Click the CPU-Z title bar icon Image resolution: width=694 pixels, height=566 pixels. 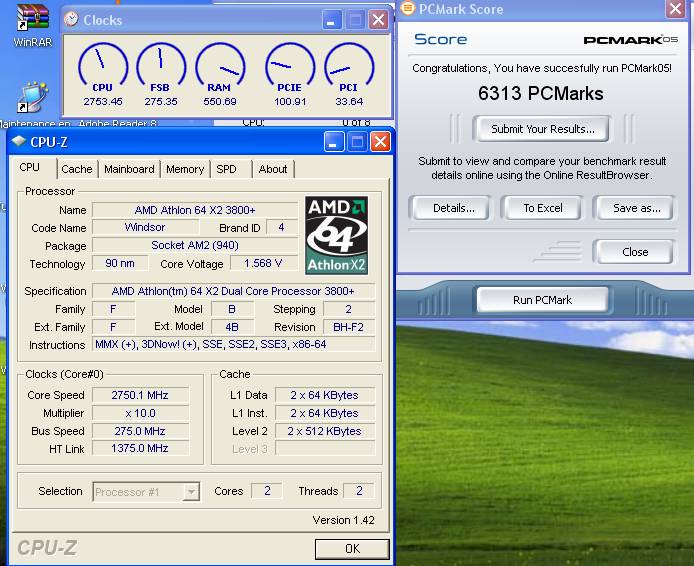pos(19,142)
